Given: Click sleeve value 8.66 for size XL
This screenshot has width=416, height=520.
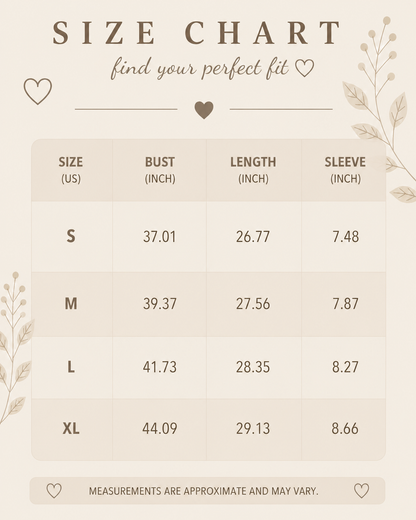Looking at the screenshot, I should pos(345,428).
